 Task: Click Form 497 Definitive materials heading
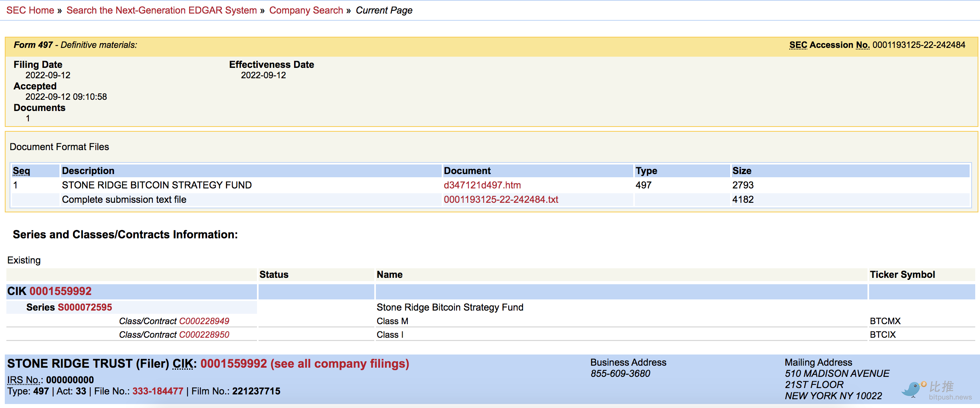tap(75, 45)
